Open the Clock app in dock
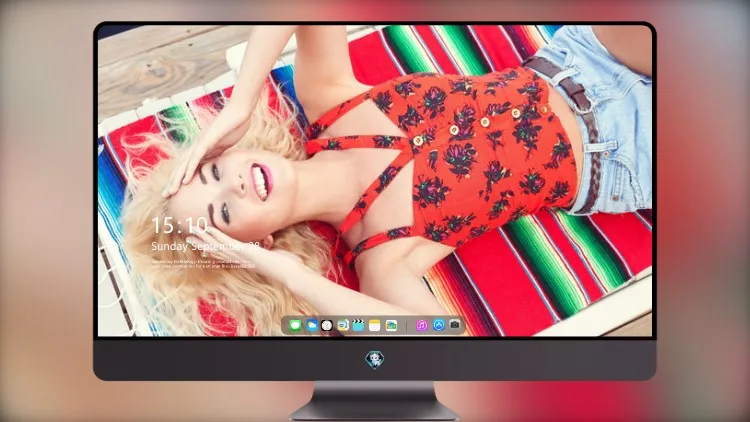Screen dimensions: 750x422 [327, 326]
